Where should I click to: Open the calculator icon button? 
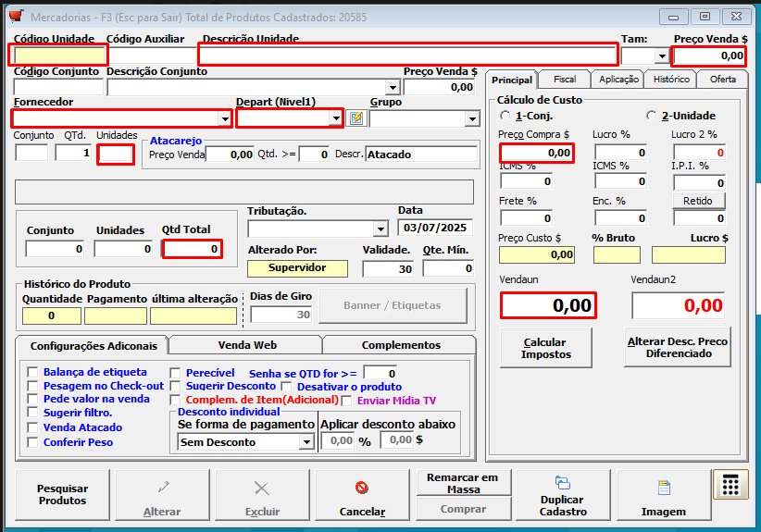coord(730,486)
